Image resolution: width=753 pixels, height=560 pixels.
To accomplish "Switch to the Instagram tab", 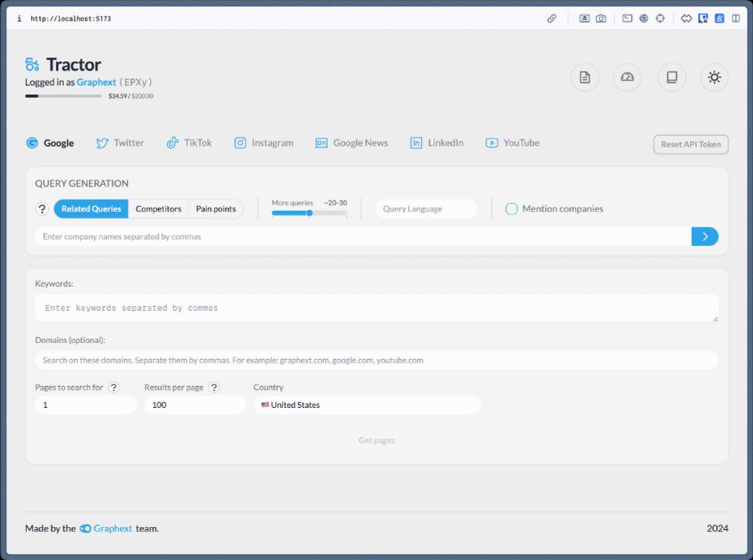I will (264, 143).
